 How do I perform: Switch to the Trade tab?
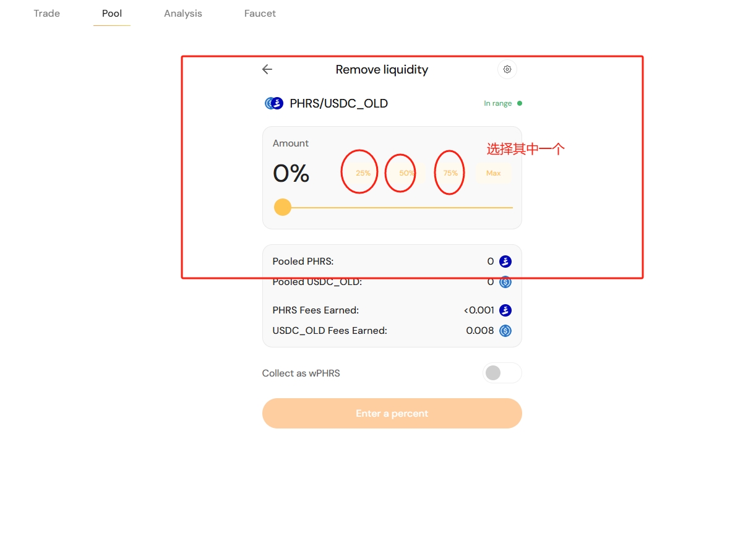[x=47, y=13]
